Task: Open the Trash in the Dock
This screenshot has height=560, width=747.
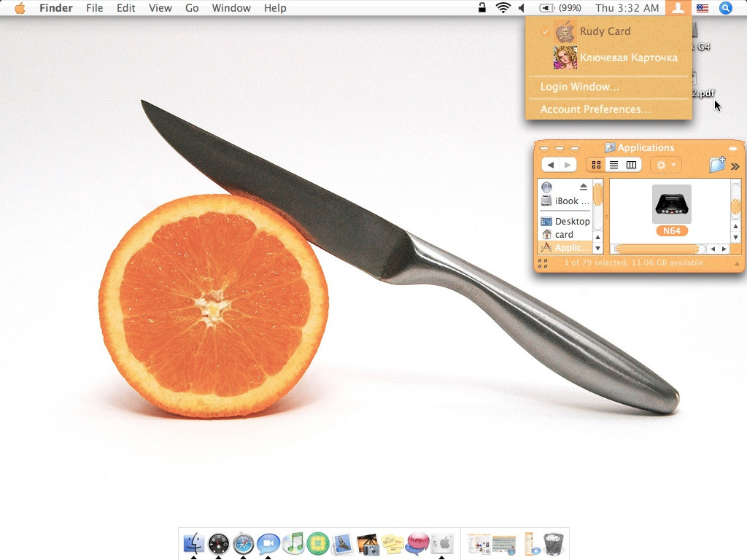Action: [554, 544]
